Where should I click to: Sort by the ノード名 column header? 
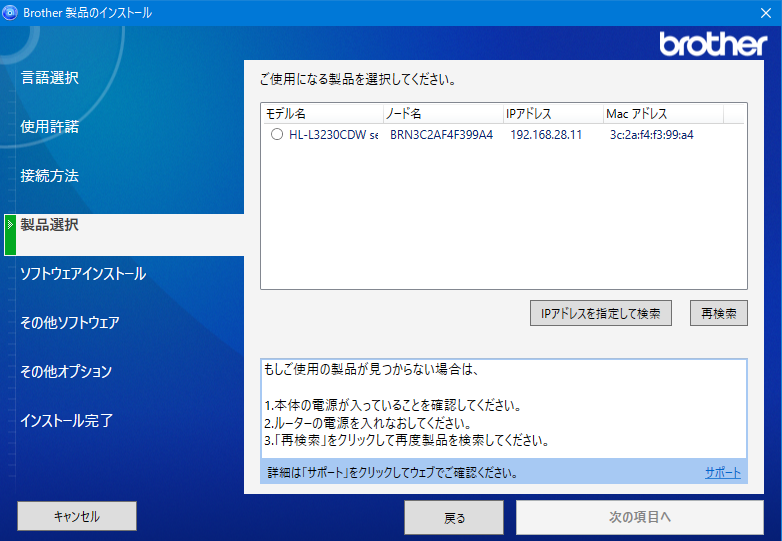443,114
